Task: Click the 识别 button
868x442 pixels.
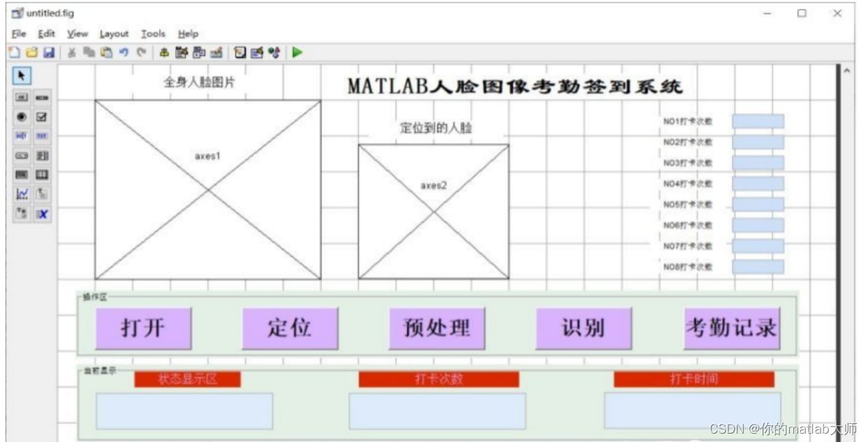Action: tap(584, 328)
